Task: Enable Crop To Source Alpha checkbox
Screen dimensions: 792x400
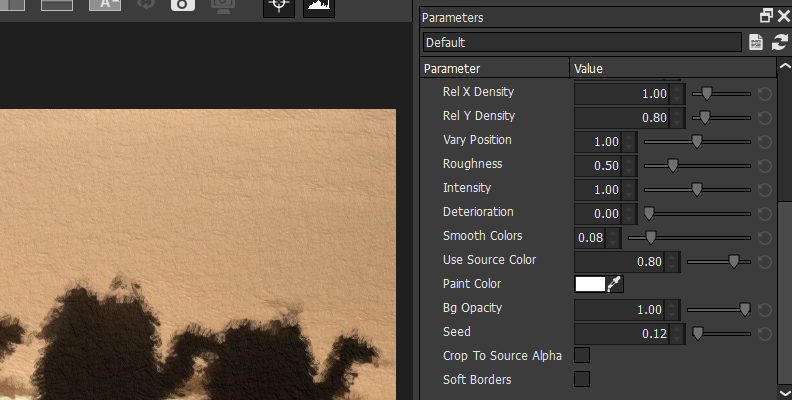Action: click(x=582, y=355)
